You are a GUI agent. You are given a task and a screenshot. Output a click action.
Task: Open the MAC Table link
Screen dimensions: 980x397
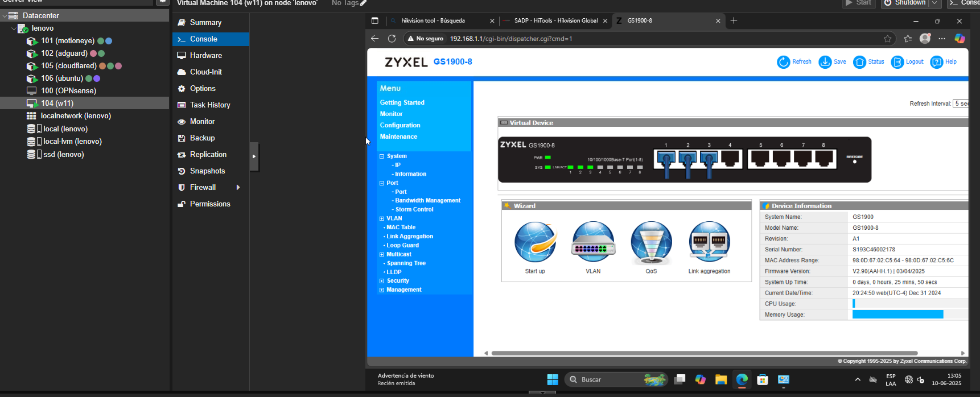[401, 228]
